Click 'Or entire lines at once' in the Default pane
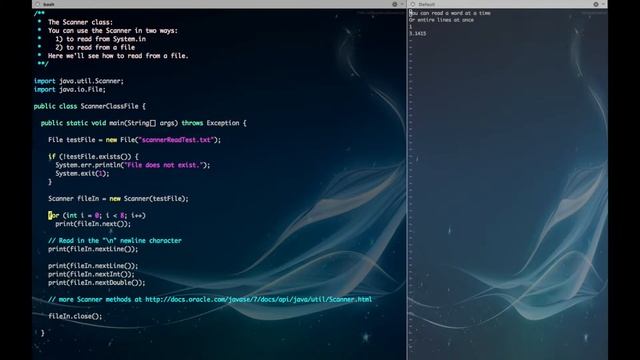The height and width of the screenshot is (360, 640). pos(442,20)
